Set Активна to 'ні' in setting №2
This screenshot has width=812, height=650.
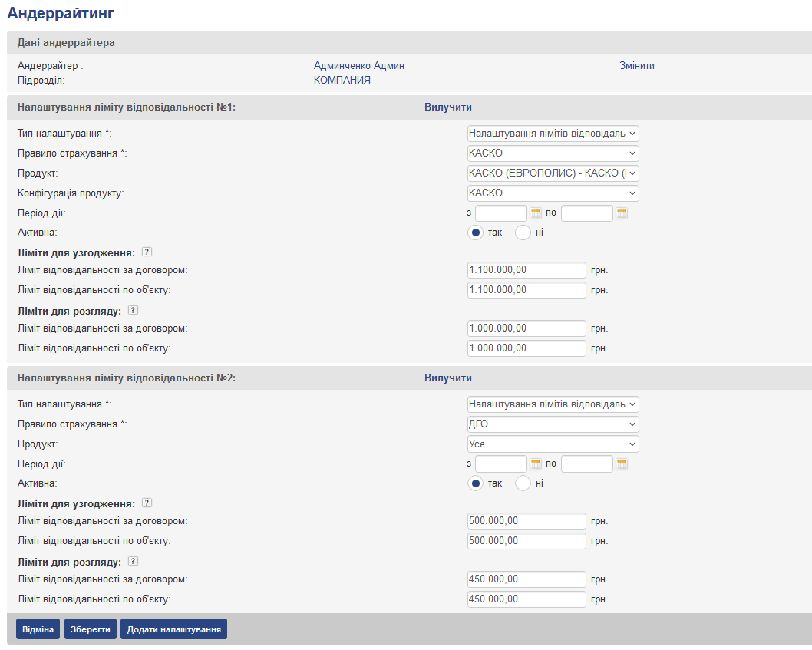click(523, 483)
